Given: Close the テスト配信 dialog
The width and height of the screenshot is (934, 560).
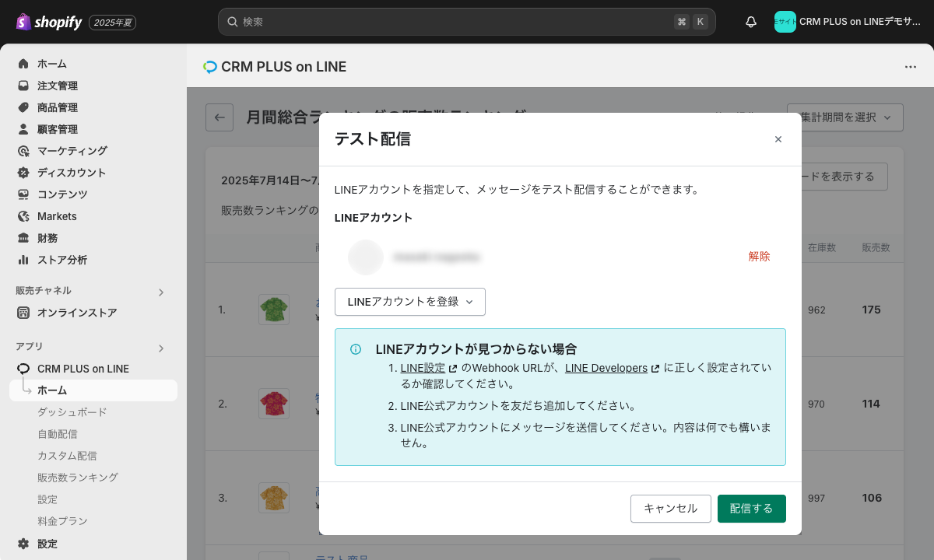Looking at the screenshot, I should point(778,139).
